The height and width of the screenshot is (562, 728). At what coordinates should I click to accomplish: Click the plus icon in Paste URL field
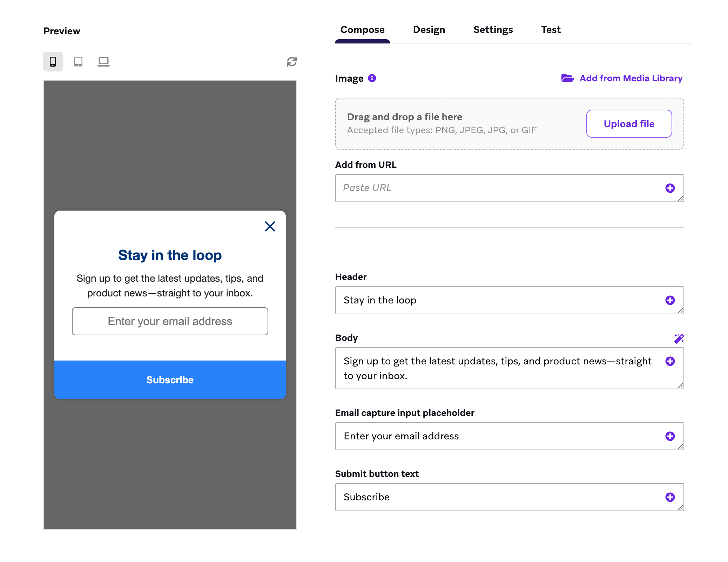[670, 188]
